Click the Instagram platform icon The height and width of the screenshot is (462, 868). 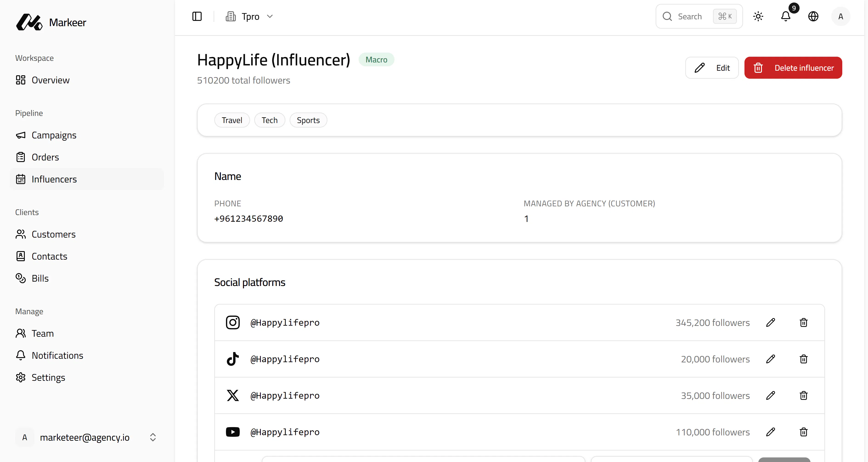233,322
